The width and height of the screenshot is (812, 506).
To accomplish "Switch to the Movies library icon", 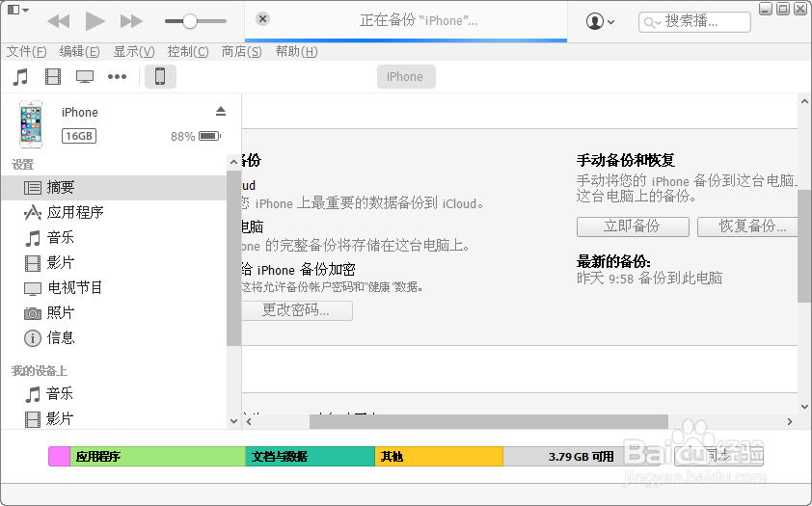I will point(53,77).
